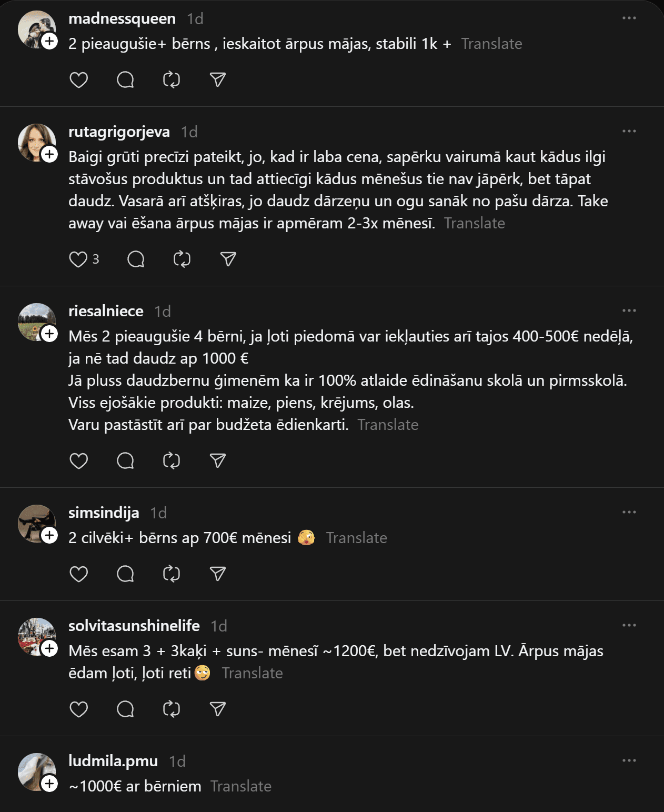Screen dimensions: 664x812
Task: Reply to simsindija's comment
Action: (125, 574)
